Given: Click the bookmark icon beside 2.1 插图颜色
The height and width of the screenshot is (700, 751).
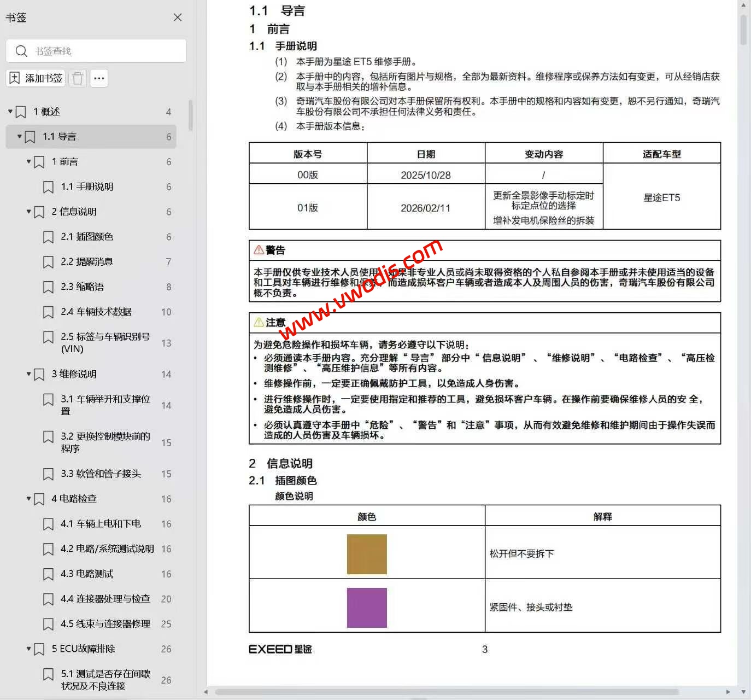Looking at the screenshot, I should tap(48, 237).
